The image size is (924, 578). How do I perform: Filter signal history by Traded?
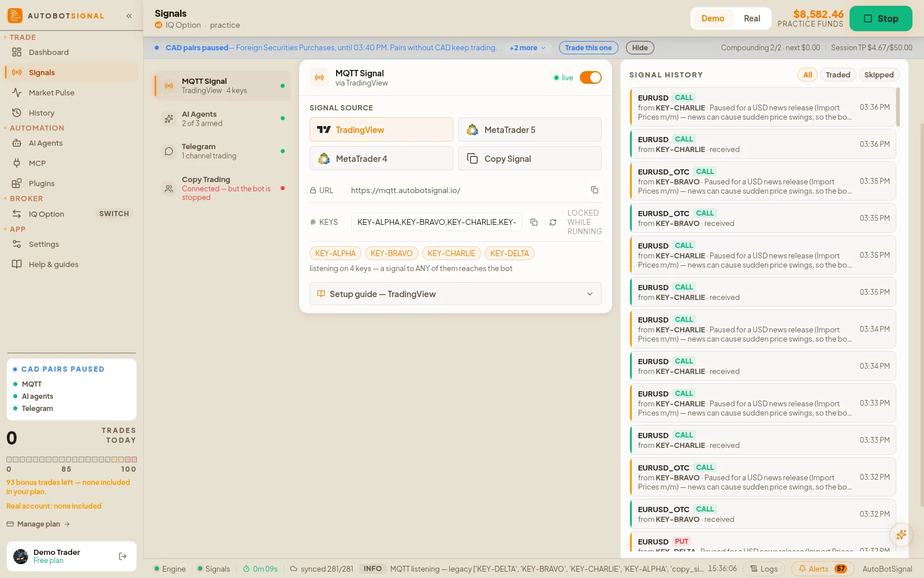837,75
